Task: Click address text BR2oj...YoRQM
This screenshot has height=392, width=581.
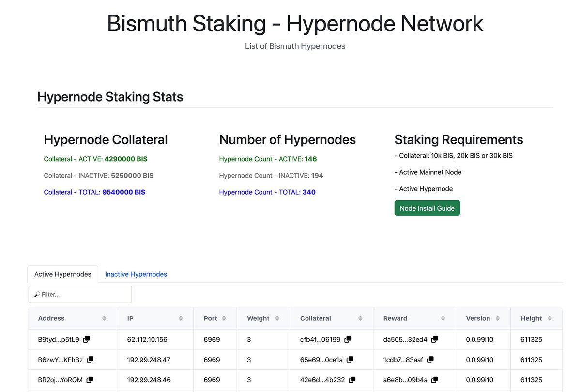Action: 60,380
